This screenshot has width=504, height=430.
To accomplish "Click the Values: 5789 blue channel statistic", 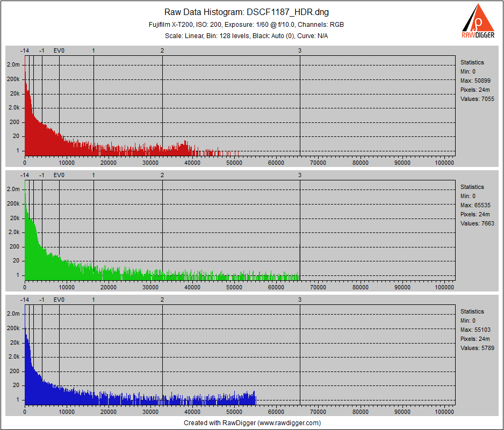I will coord(477,348).
